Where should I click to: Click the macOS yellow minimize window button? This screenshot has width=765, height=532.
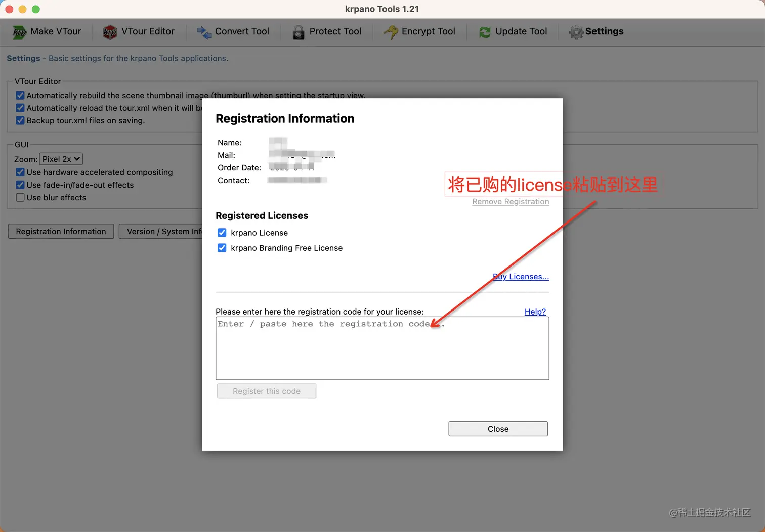coord(22,9)
